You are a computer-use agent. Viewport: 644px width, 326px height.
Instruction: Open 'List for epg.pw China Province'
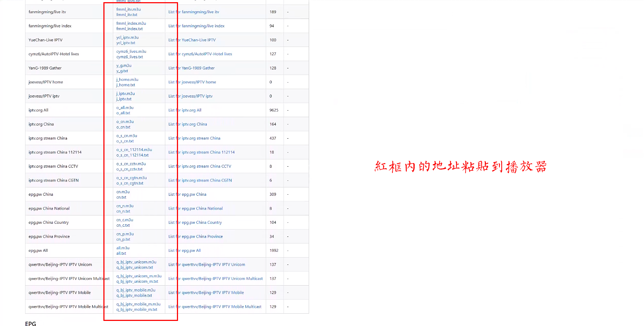click(x=195, y=236)
